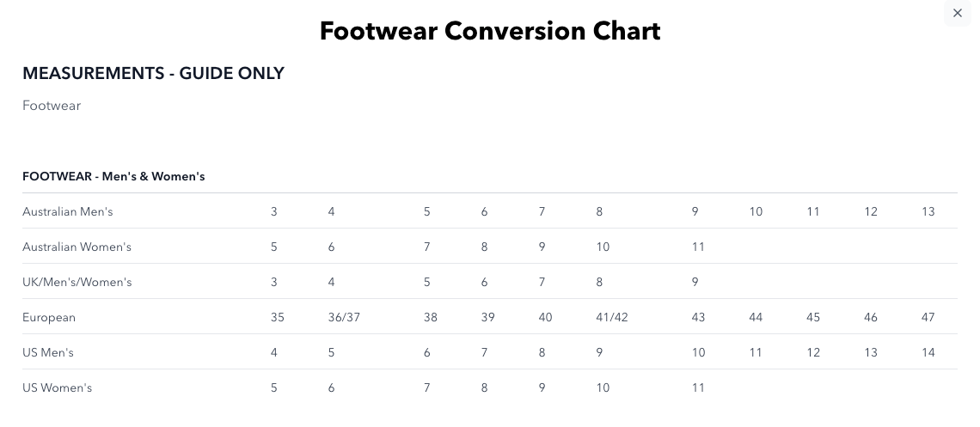Click the FOOTWEAR - Men's & Women's table header

pos(113,177)
